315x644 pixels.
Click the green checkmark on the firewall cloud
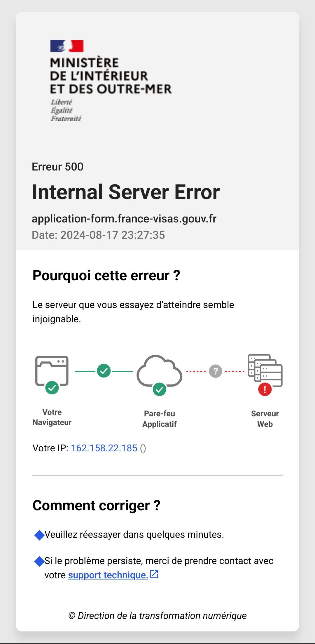(159, 389)
